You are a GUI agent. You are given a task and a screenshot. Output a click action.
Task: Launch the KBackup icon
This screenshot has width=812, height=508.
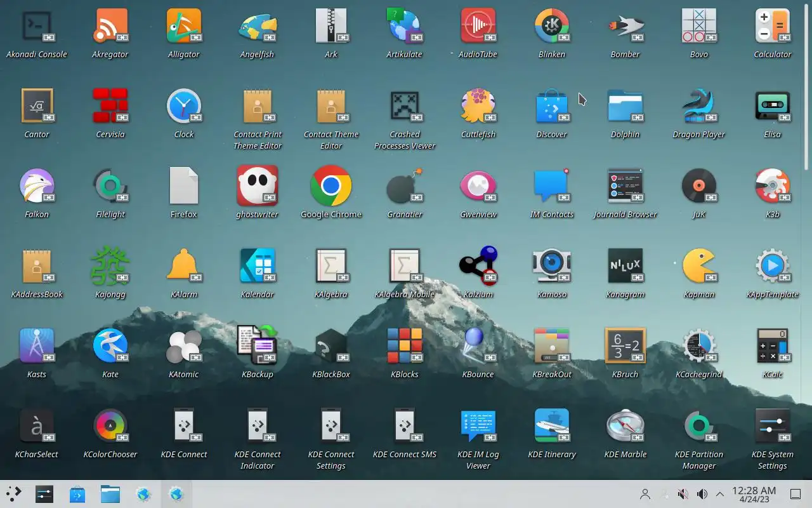pos(258,345)
